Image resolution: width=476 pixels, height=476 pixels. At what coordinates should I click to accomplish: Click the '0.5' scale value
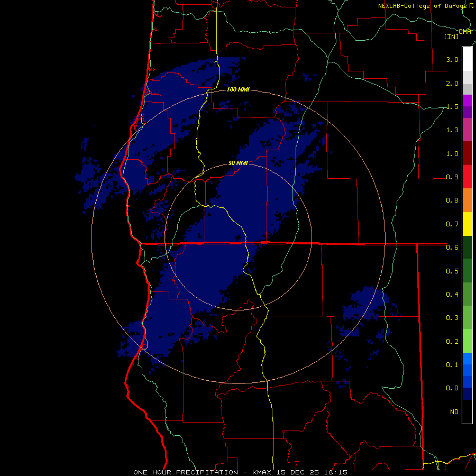pos(452,271)
